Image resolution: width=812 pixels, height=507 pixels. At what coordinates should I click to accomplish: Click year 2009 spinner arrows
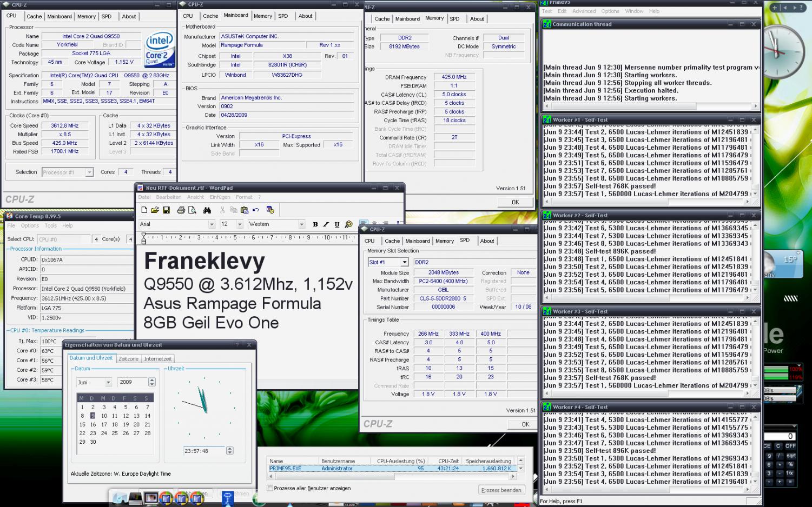click(x=151, y=382)
